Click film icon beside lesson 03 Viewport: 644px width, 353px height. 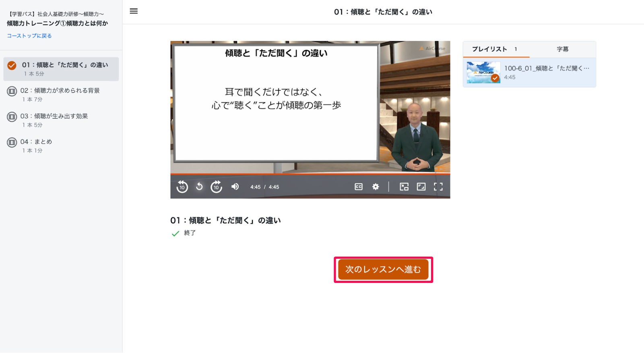(x=12, y=117)
